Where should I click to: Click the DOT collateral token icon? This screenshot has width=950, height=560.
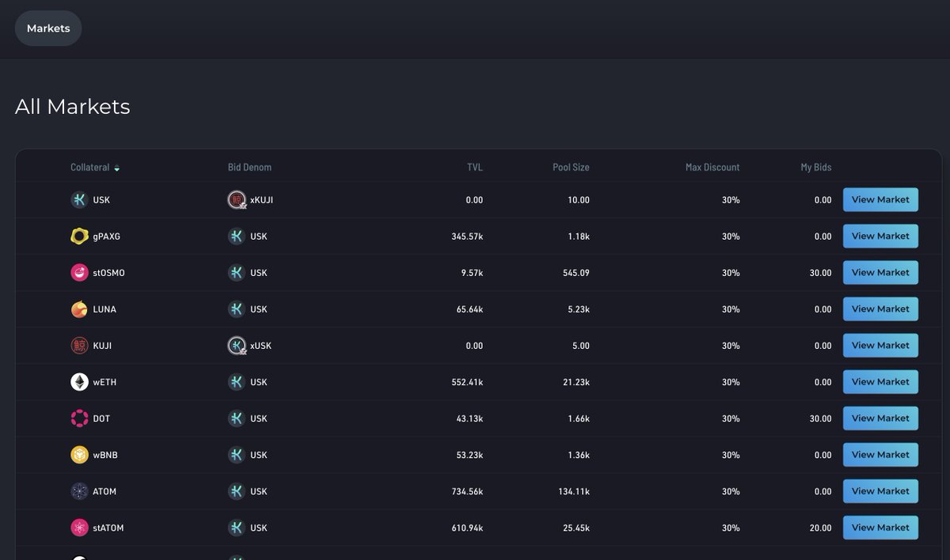(79, 418)
